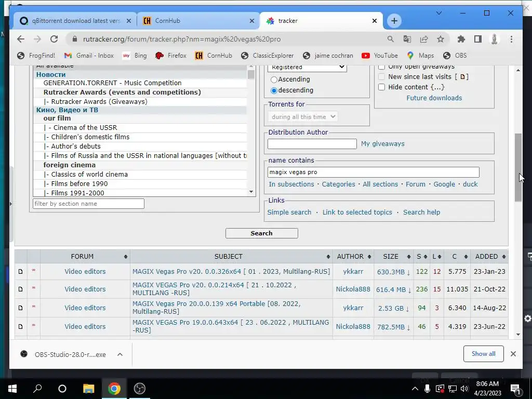This screenshot has width=532, height=399.
Task: Click the filter by section name field
Action: [x=88, y=204]
